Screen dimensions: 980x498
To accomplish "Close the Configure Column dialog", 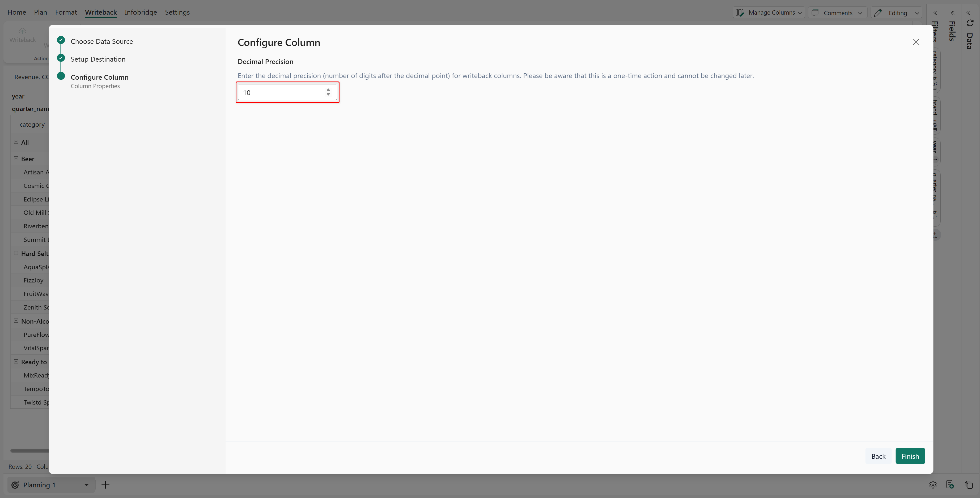I will [916, 42].
